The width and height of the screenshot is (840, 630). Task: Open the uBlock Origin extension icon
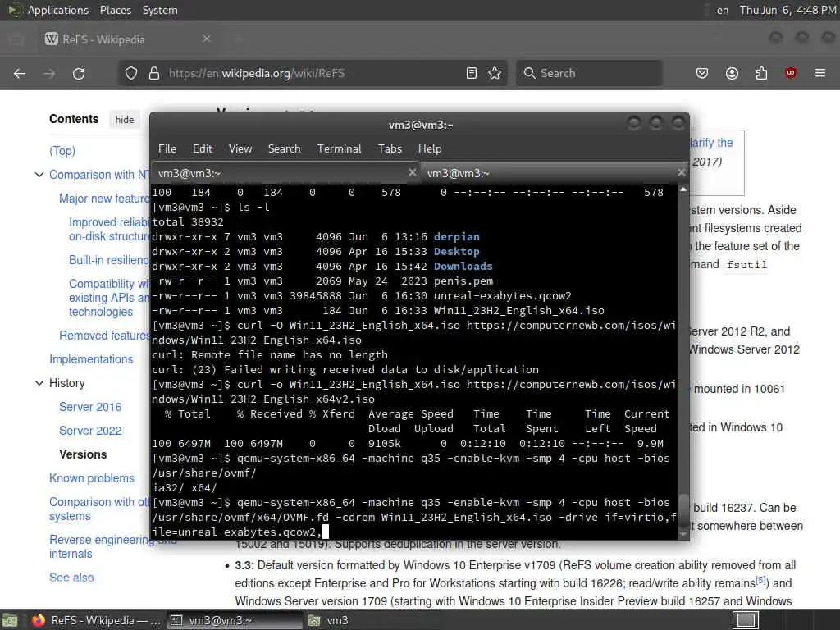point(790,73)
